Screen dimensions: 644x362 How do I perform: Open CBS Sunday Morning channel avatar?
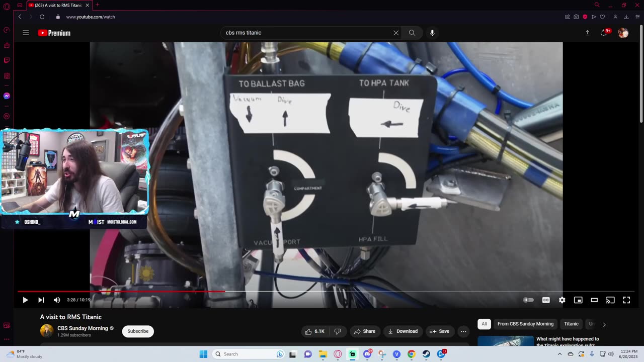(47, 331)
